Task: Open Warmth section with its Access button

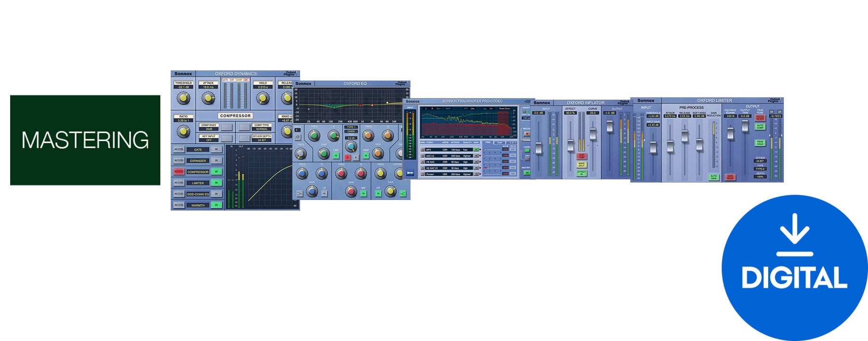Action: click(179, 205)
